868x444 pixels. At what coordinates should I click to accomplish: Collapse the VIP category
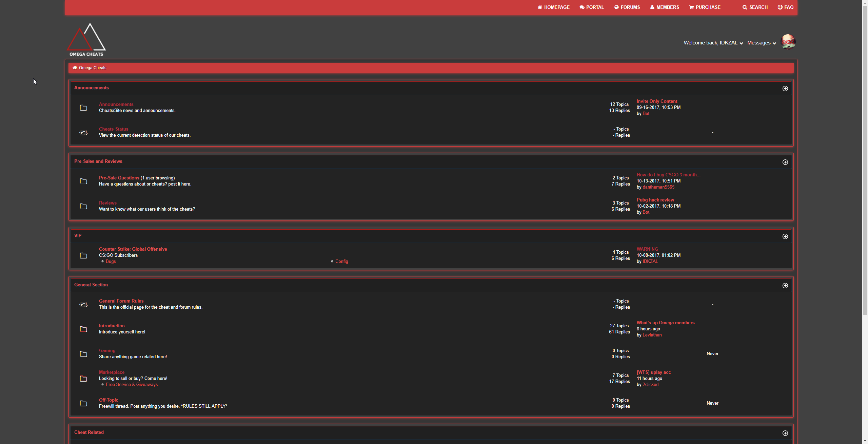coord(785,236)
